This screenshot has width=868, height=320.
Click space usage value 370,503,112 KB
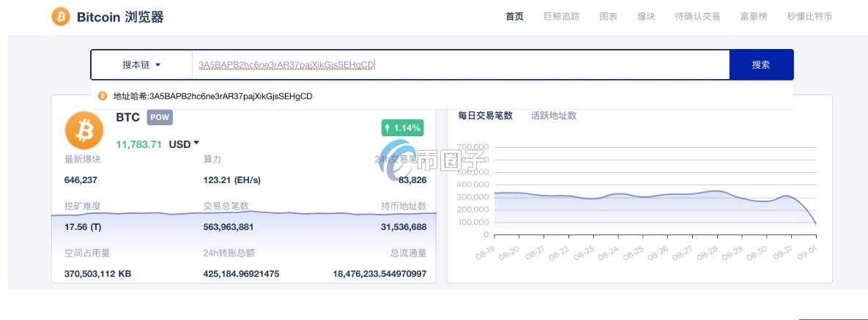click(98, 274)
